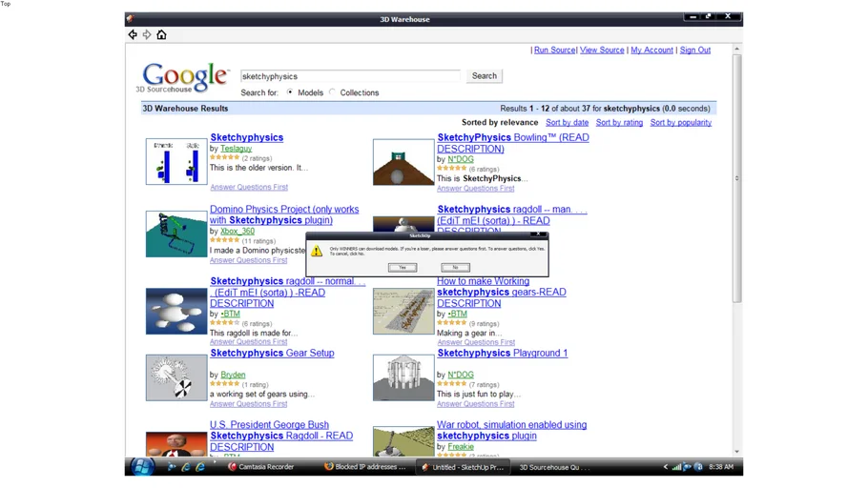Click the Bowling model thumbnail
868x488 pixels.
click(x=403, y=162)
